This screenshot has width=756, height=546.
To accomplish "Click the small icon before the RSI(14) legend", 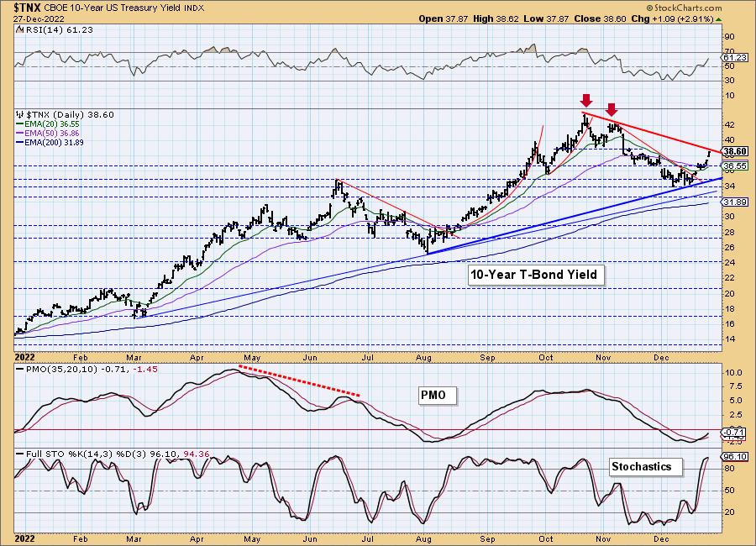I will coord(19,29).
